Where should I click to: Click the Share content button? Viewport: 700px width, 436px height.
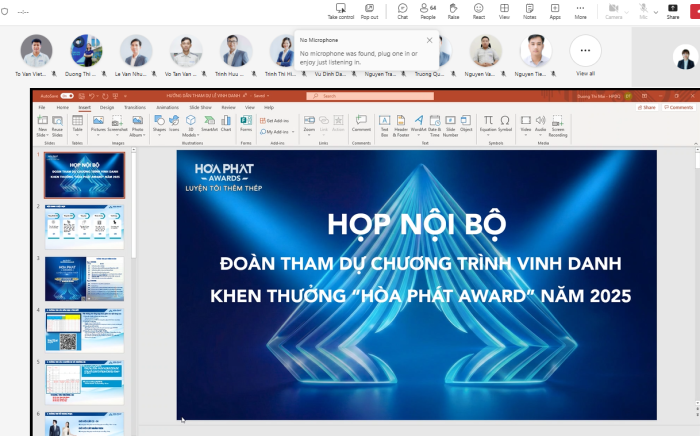click(x=672, y=10)
